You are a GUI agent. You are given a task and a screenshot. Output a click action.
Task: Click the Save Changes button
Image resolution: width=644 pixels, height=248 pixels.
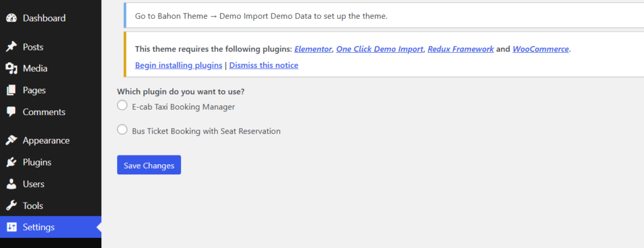[148, 165]
